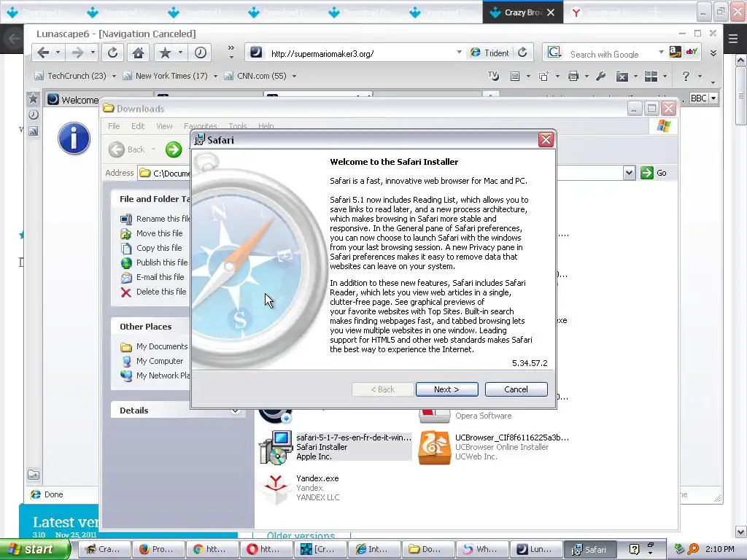This screenshot has width=747, height=560.
Task: Open the search engine dropdown arrow
Action: tap(661, 52)
